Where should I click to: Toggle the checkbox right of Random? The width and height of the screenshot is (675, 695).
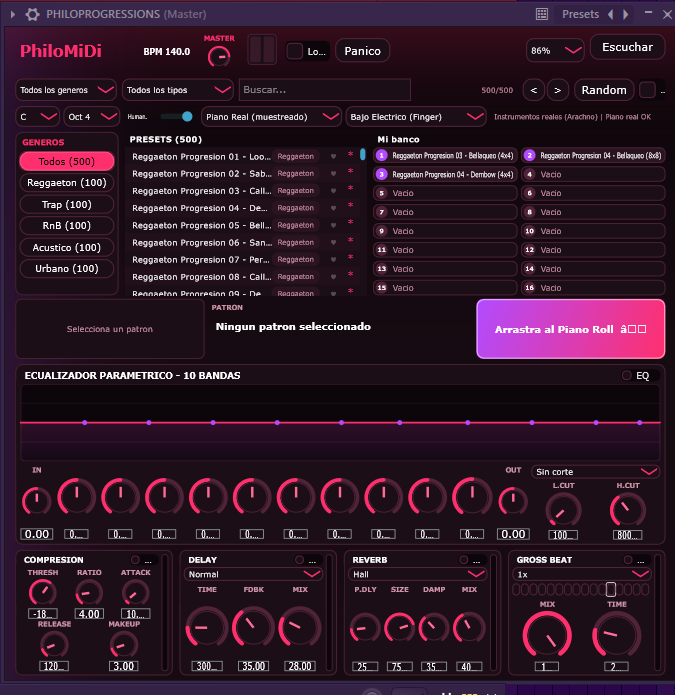point(647,90)
